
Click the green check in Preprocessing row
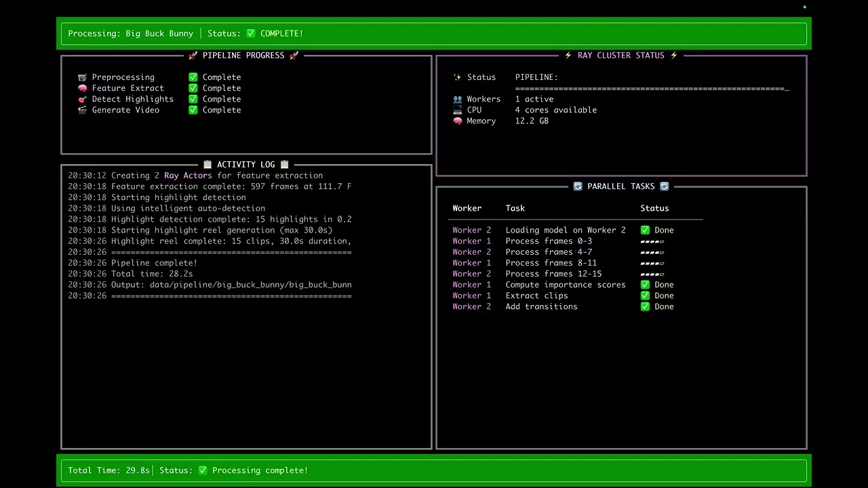tap(193, 77)
